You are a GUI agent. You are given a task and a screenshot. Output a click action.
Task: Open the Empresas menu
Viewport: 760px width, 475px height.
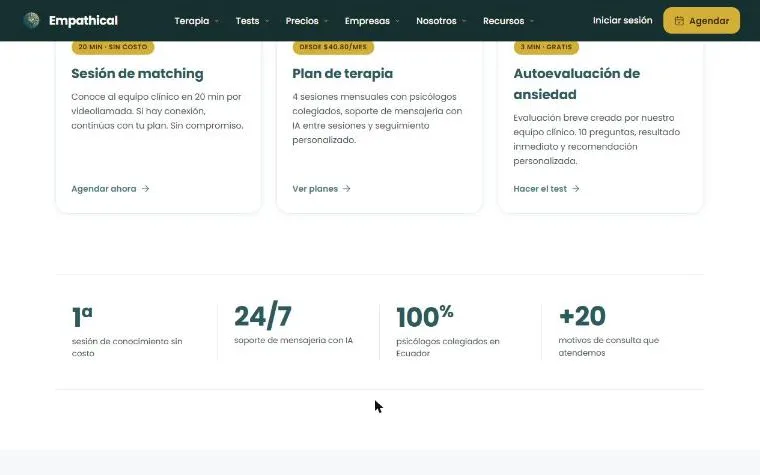(367, 21)
